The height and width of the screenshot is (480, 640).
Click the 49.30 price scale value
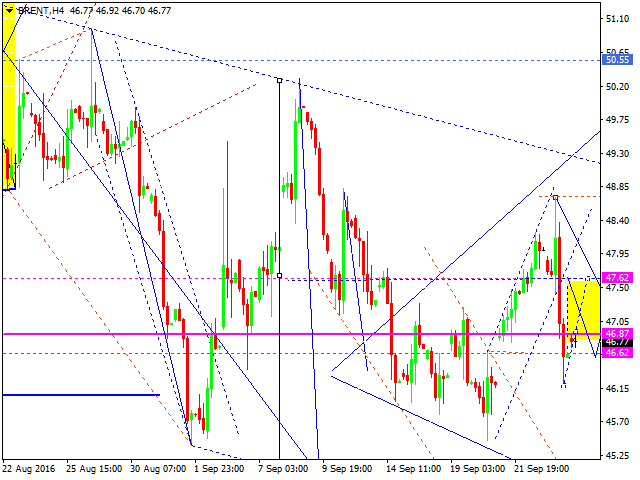pos(617,153)
